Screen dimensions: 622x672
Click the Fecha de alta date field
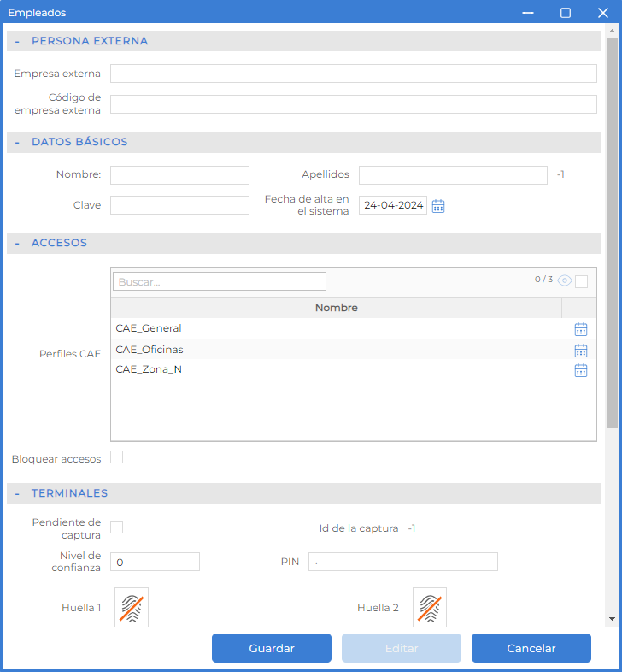point(393,205)
